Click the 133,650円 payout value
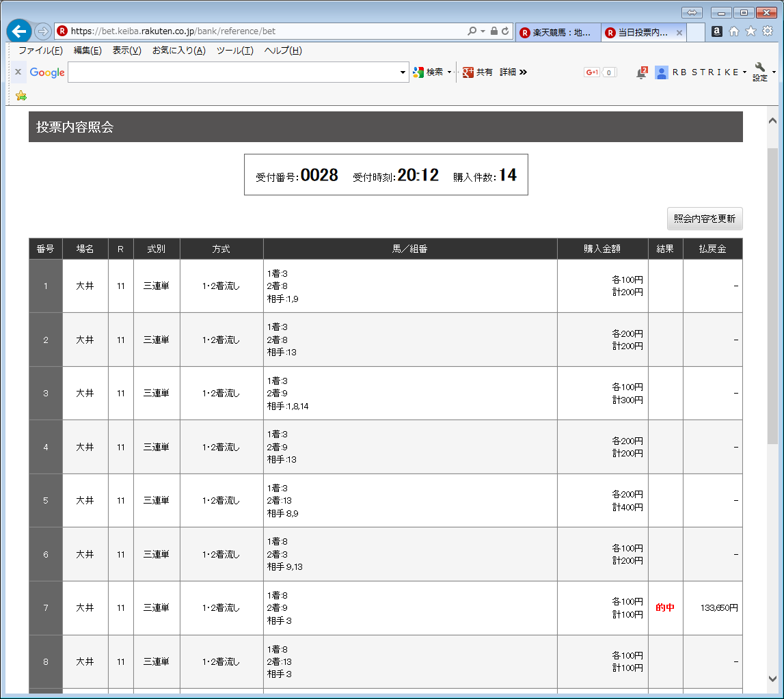Viewport: 784px width, 699px height. [719, 608]
